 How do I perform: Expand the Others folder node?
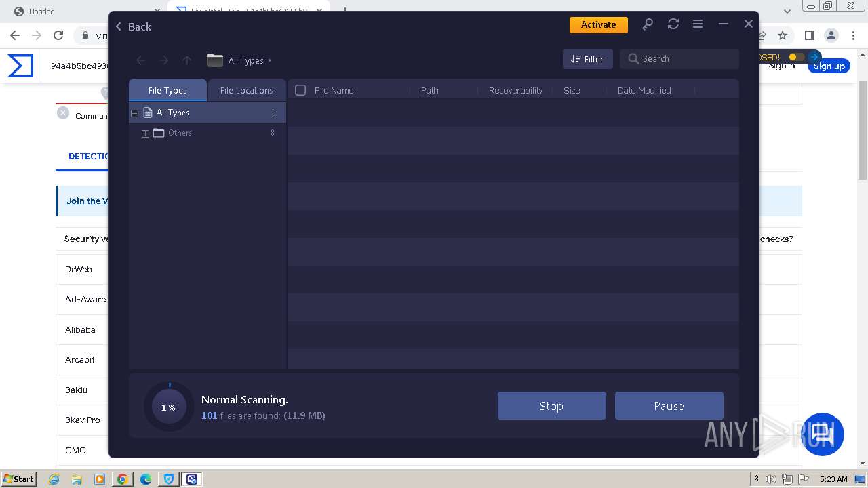pos(145,134)
